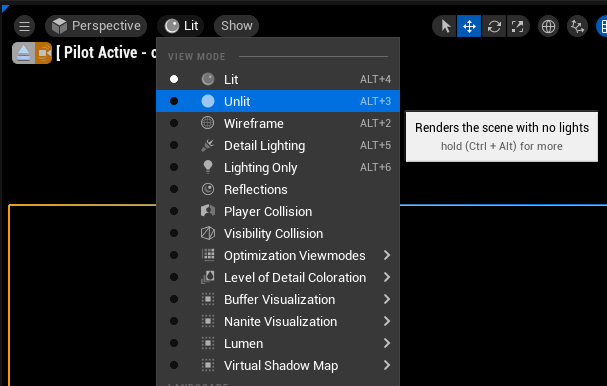Viewport: 607px width, 386px height.
Task: Choose Detail Lighting view mode entry
Action: (278, 145)
